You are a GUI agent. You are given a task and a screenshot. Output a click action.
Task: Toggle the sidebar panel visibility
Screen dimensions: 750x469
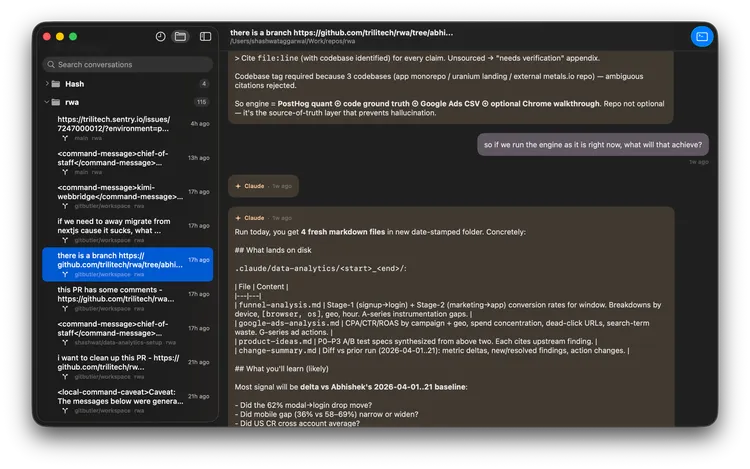pyautogui.click(x=205, y=36)
